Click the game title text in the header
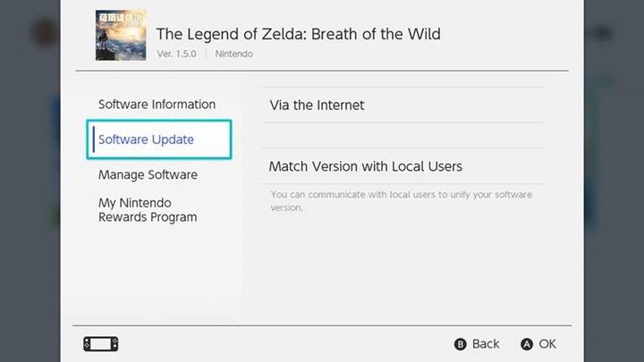The image size is (644, 362). [298, 34]
